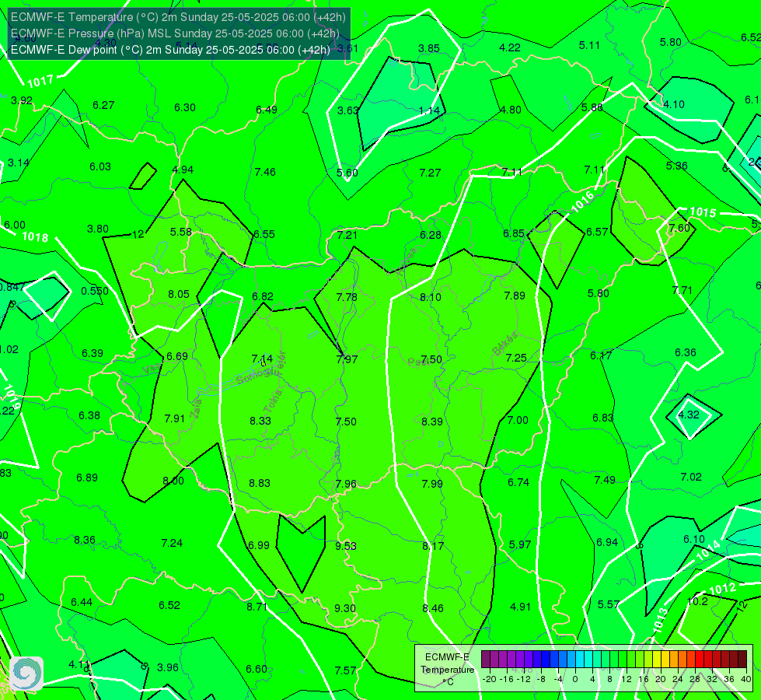The width and height of the screenshot is (761, 700).
Task: Click the dew point value '7.25'
Action: 516,358
